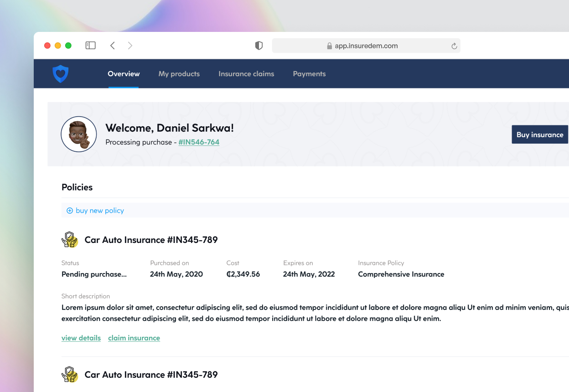This screenshot has height=392, width=569.
Task: Click the padlock icon in the address bar
Action: coord(329,46)
